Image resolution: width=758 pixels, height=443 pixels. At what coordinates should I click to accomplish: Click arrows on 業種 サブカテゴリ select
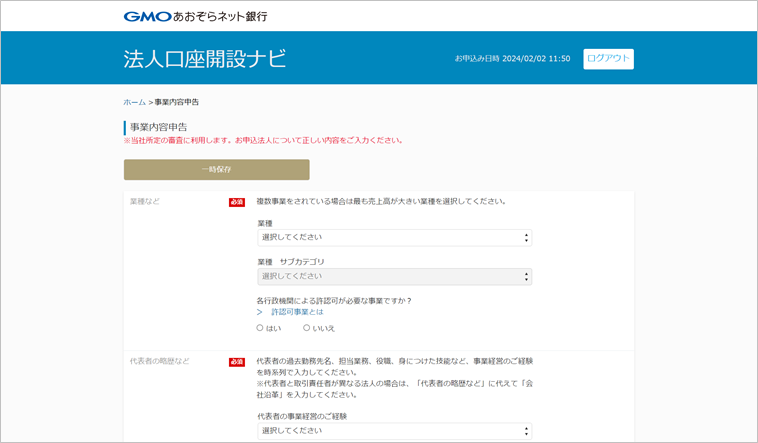click(526, 277)
